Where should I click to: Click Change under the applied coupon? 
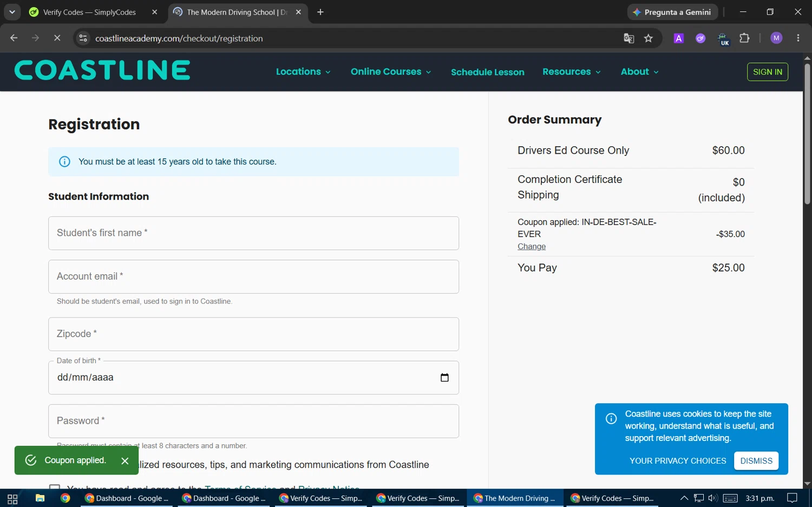click(532, 246)
